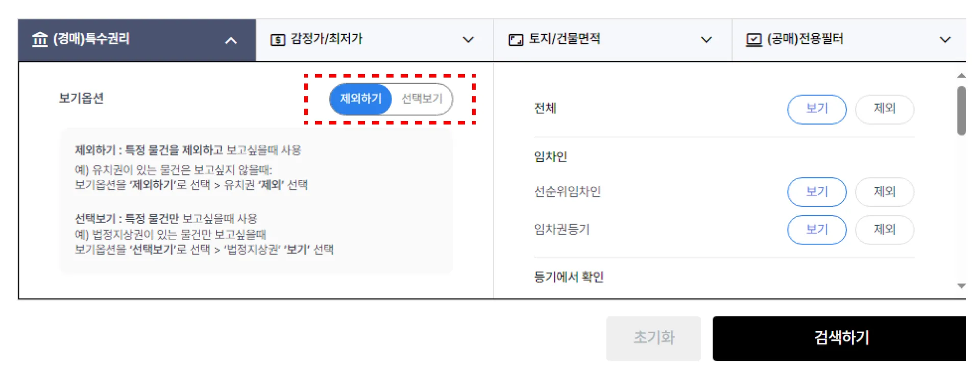Expand the 감정가/최저가 dropdown chevron
This screenshot has height=373, width=980.
coord(468,40)
